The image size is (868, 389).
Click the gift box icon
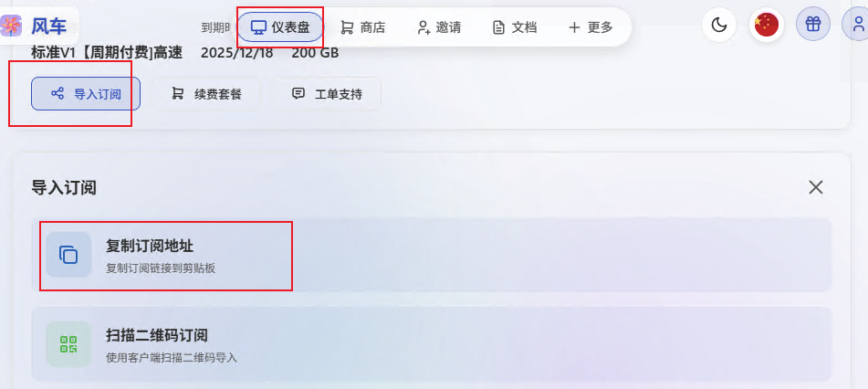[x=812, y=25]
